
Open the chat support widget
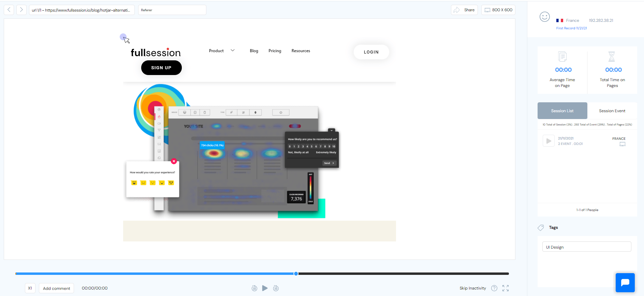625,282
